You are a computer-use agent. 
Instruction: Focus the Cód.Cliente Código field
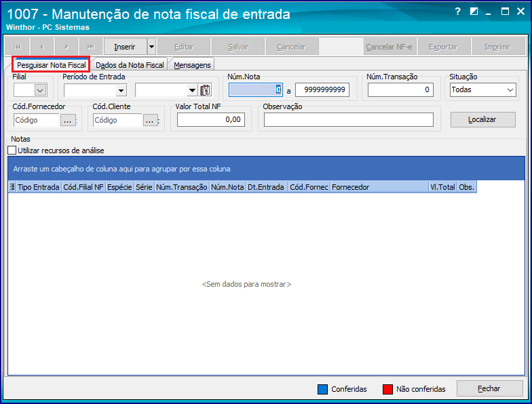tap(117, 120)
